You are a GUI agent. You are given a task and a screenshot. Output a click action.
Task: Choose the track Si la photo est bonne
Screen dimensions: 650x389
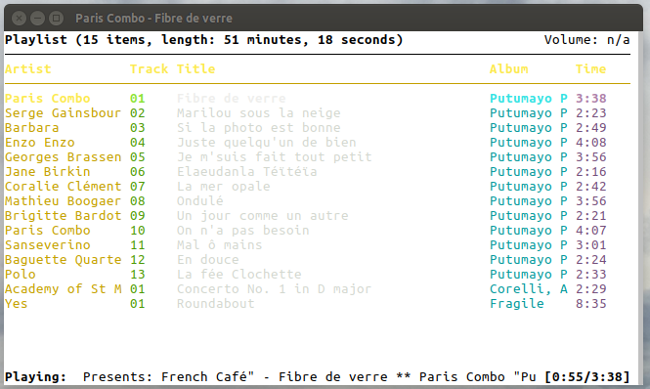tap(306, 128)
